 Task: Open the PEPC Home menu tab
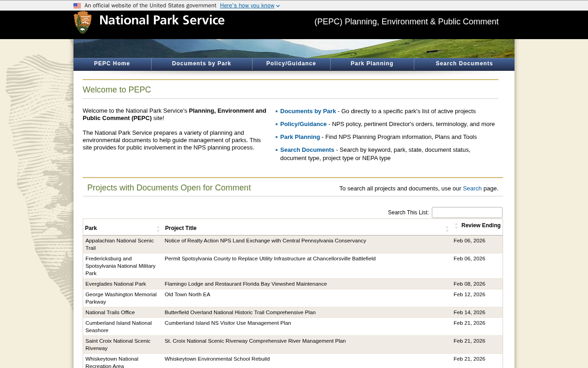(x=112, y=64)
